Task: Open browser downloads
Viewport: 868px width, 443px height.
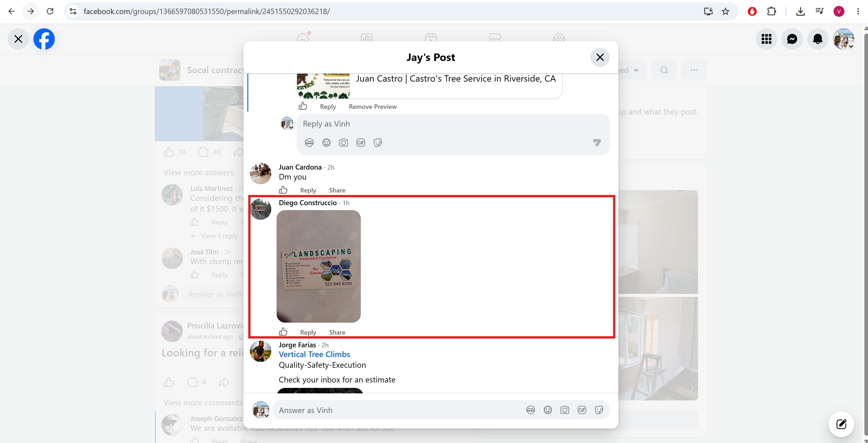Action: (x=800, y=12)
